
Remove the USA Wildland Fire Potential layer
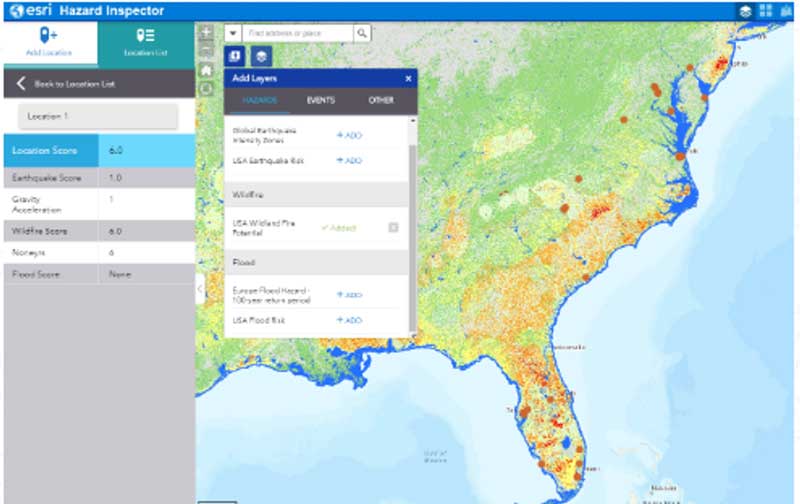[393, 227]
